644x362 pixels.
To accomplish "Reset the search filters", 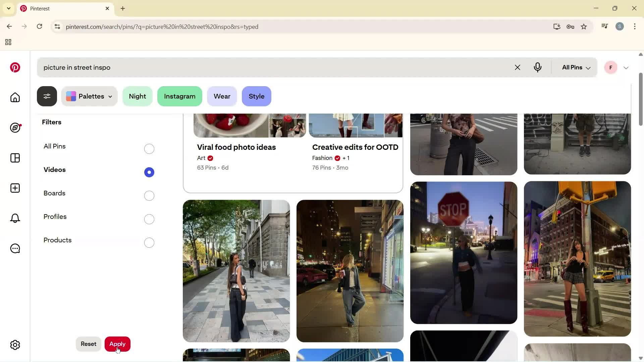I will coord(88,344).
